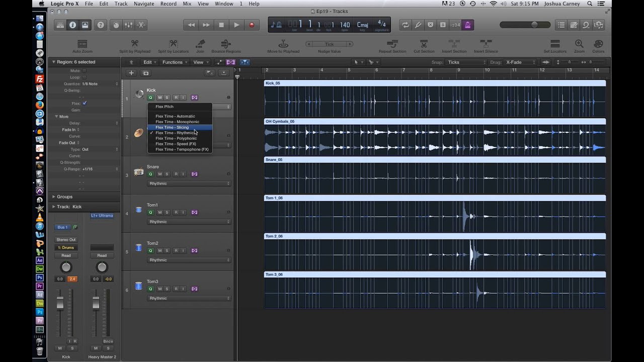
Task: Open the Navigate menu
Action: point(144,4)
